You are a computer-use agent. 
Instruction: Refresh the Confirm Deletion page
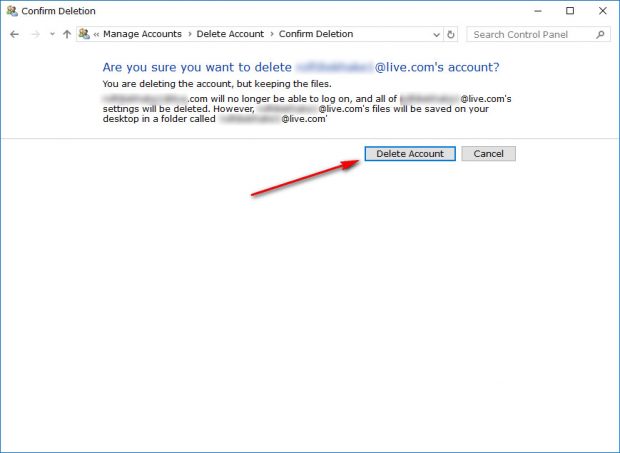[x=451, y=35]
